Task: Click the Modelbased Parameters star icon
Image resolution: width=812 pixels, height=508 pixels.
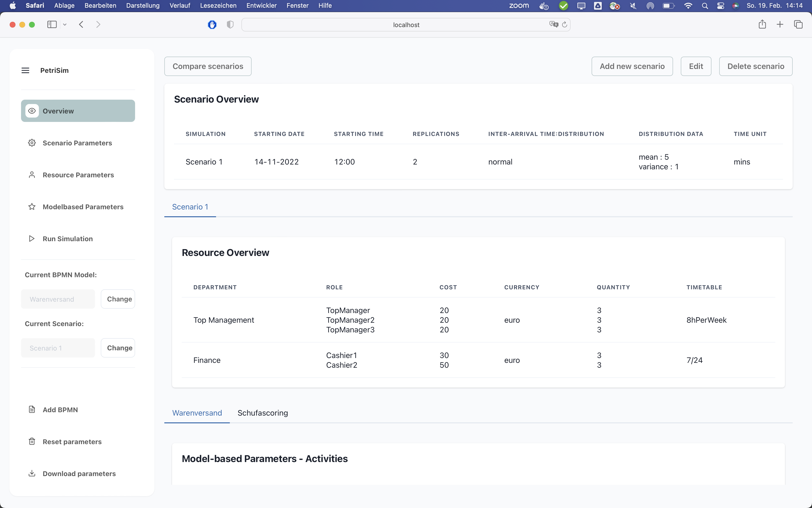Action: (32, 207)
